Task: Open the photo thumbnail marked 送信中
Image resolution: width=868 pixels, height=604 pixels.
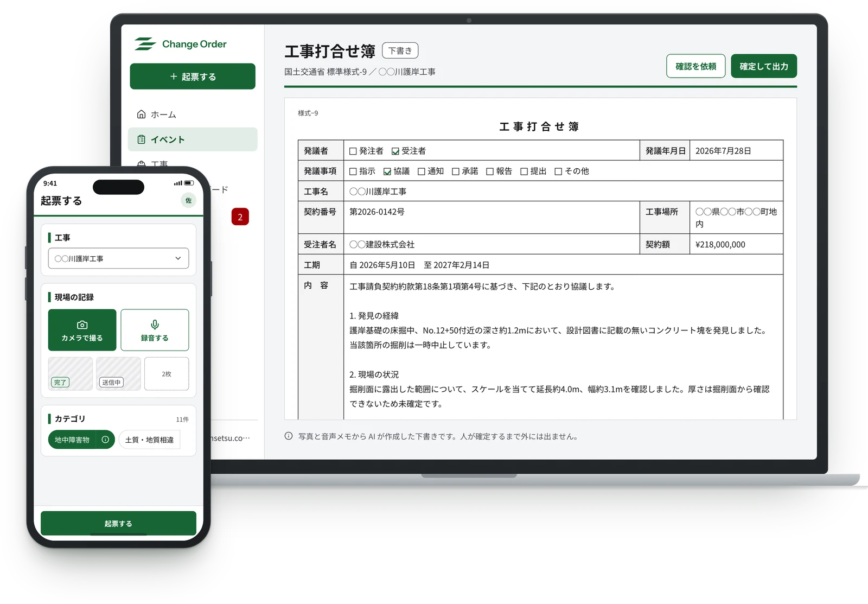Action: [118, 373]
